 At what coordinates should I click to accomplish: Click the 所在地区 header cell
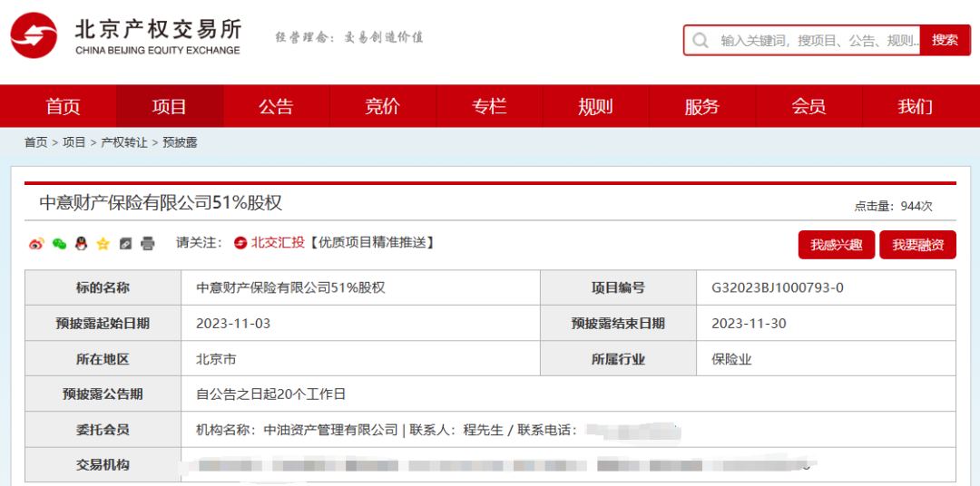(x=103, y=359)
